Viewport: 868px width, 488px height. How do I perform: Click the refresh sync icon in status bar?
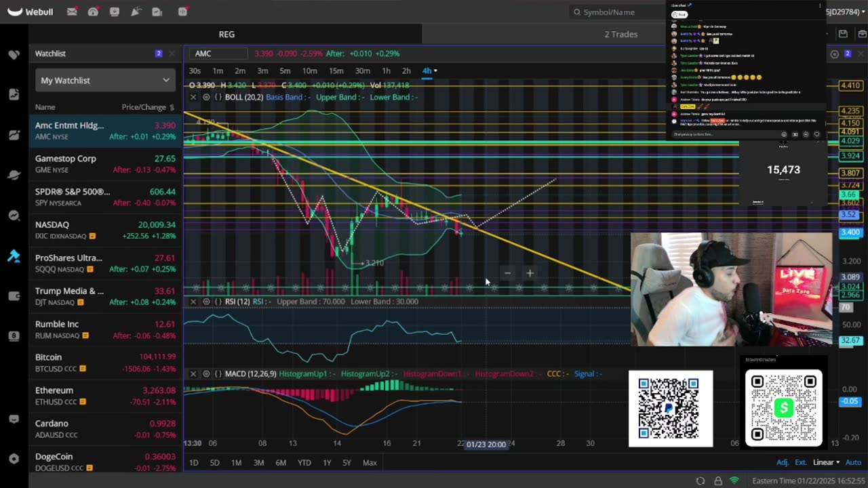coord(701,481)
